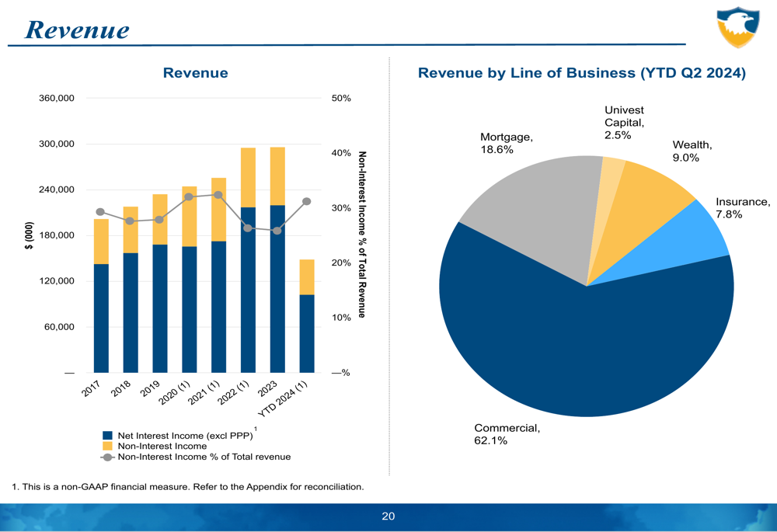
Task: Click the gray line legend marker
Action: tap(107, 457)
